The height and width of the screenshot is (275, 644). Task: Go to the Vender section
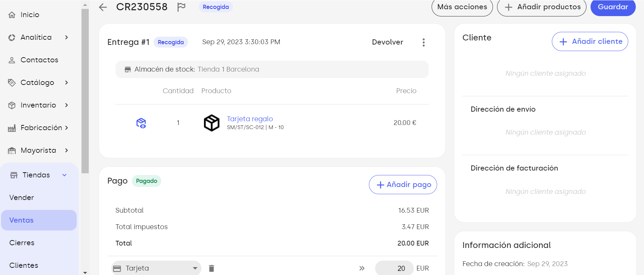[22, 198]
